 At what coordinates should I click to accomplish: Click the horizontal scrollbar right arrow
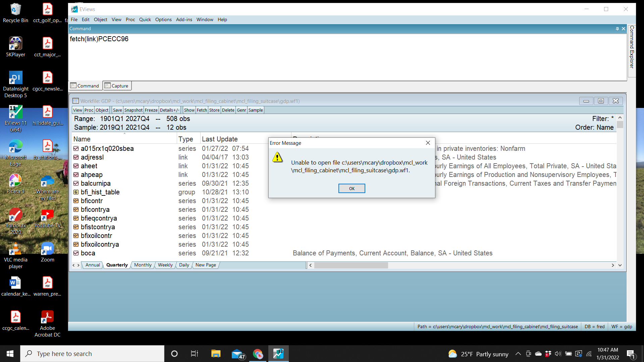pos(613,265)
